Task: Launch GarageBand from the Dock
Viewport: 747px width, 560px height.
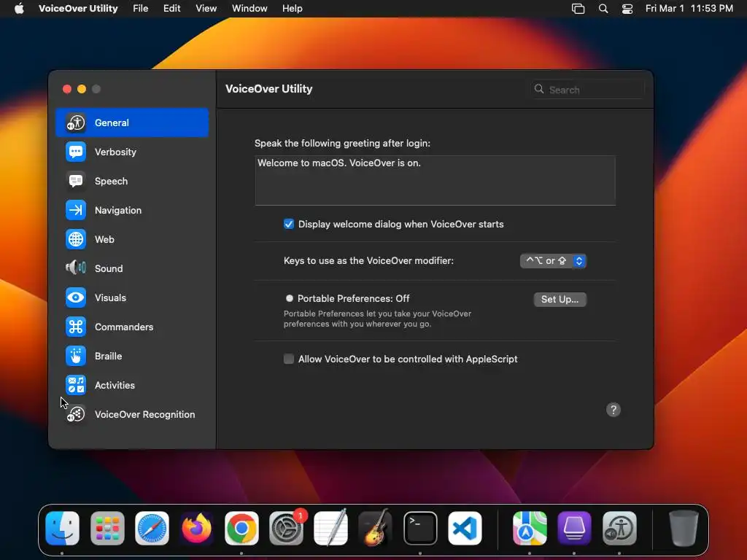Action: 376,528
